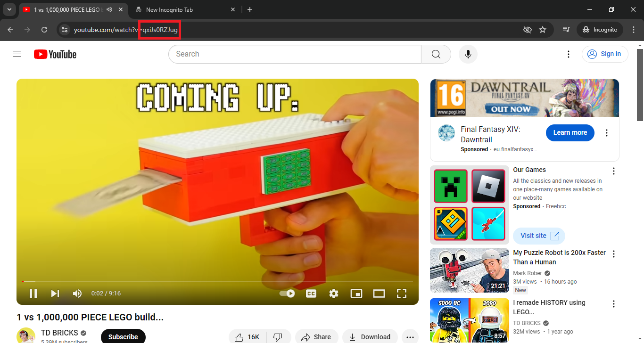The width and height of the screenshot is (644, 343).
Task: Open options for Puzzle Robot video
Action: pos(614,254)
